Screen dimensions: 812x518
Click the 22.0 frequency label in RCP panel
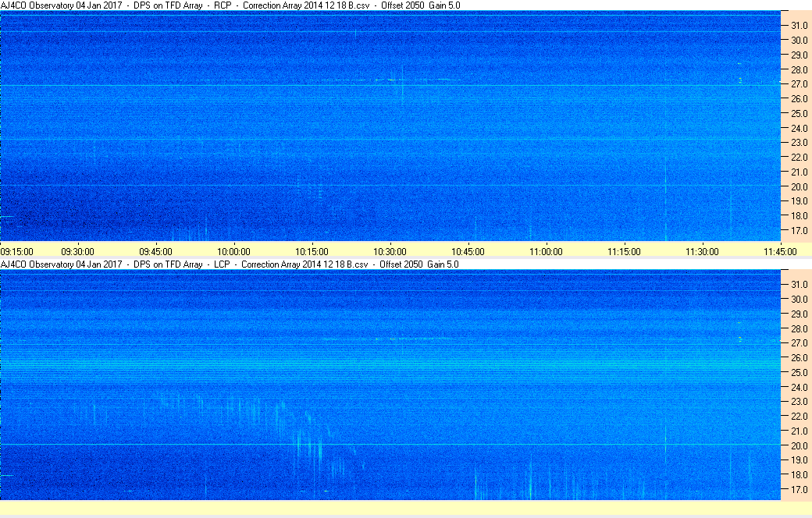pyautogui.click(x=799, y=158)
